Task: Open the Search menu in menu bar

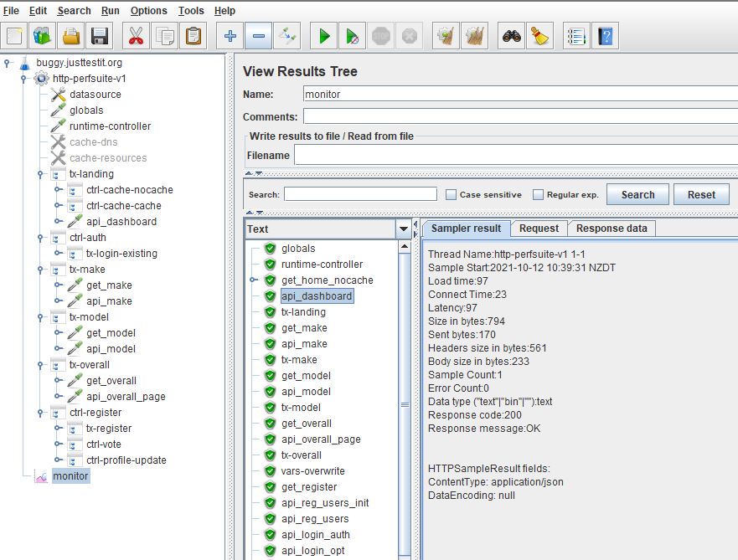Action: [x=74, y=11]
